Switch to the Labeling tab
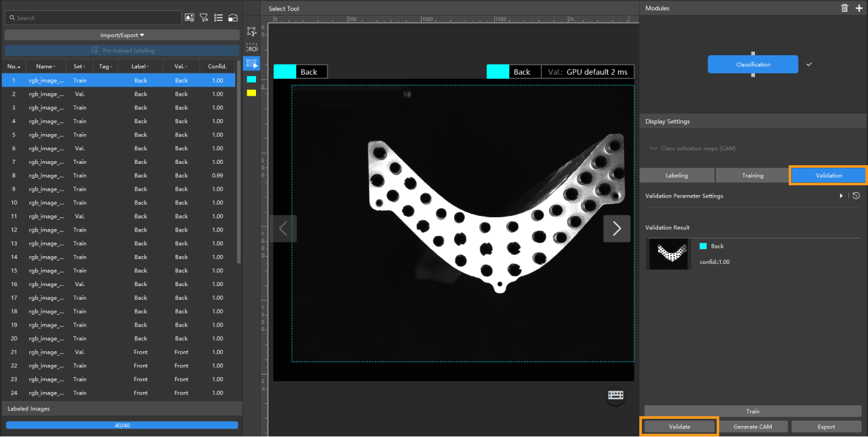This screenshot has height=437, width=868. (676, 176)
